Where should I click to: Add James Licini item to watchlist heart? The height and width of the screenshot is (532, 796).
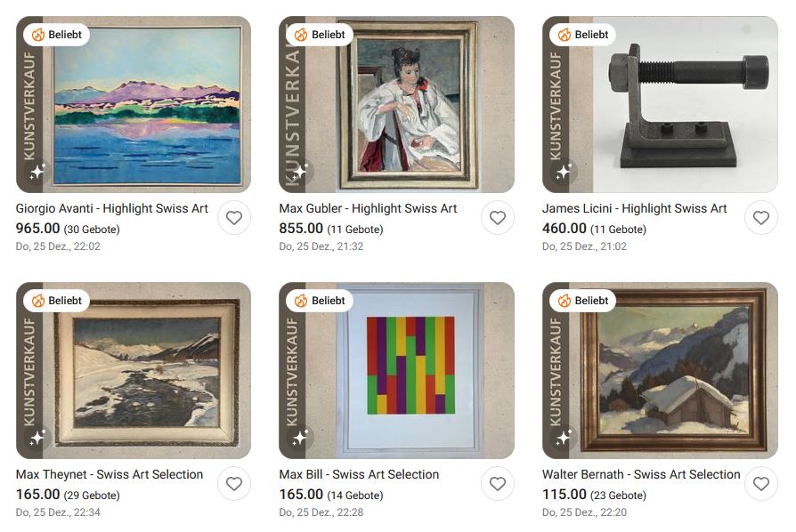(x=761, y=218)
